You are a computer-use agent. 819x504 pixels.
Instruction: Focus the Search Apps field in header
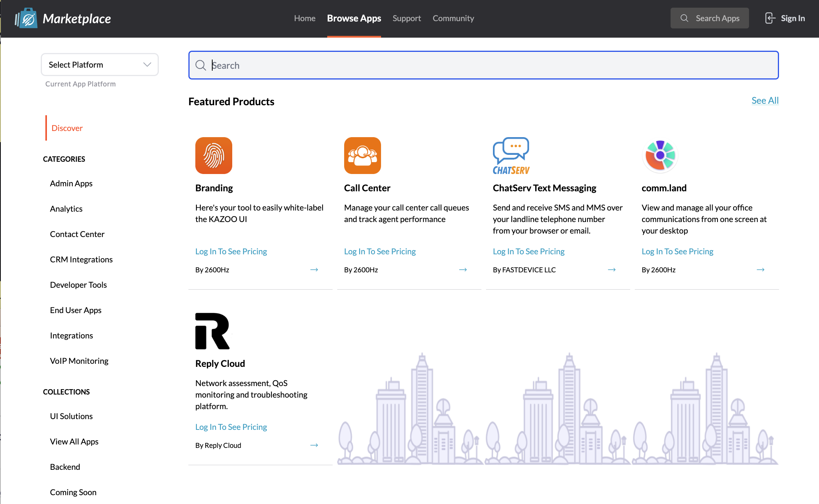709,18
